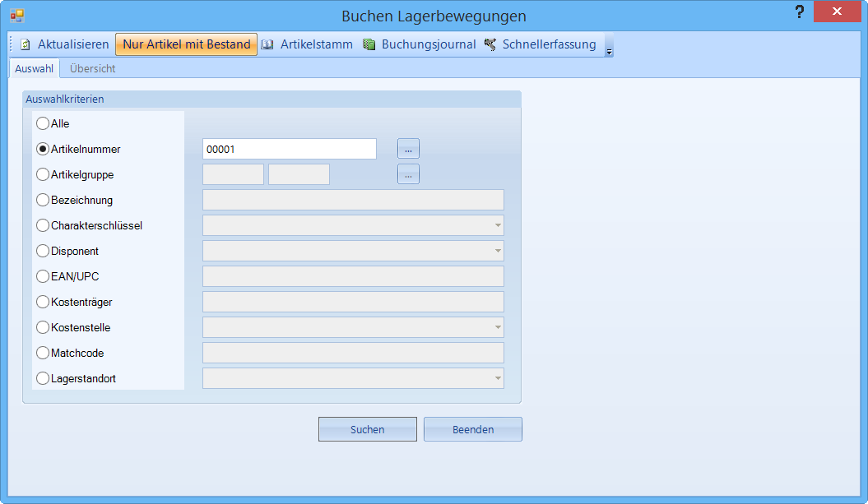Choose the Bezeichnung radio option
868x504 pixels.
[43, 200]
